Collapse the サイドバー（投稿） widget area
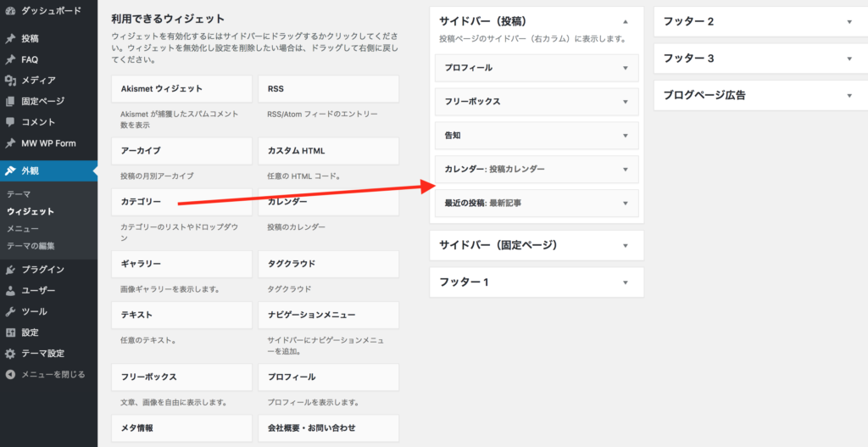Image resolution: width=868 pixels, height=447 pixels. pos(625,21)
